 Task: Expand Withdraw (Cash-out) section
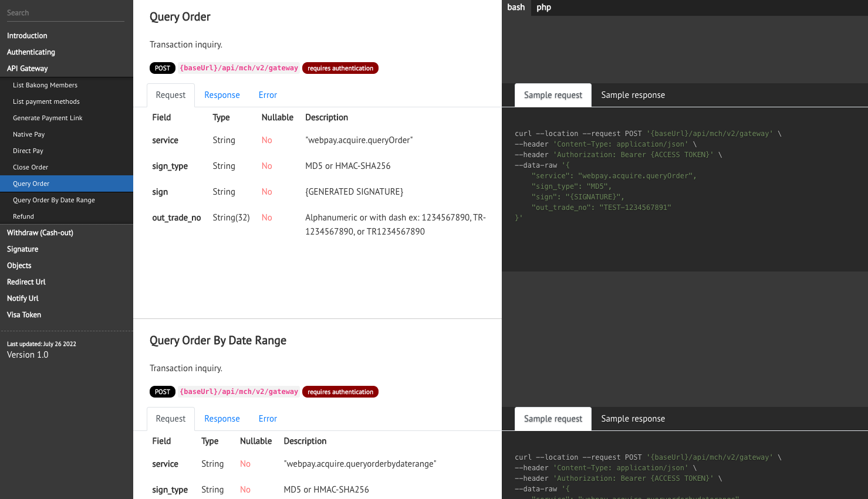point(40,233)
